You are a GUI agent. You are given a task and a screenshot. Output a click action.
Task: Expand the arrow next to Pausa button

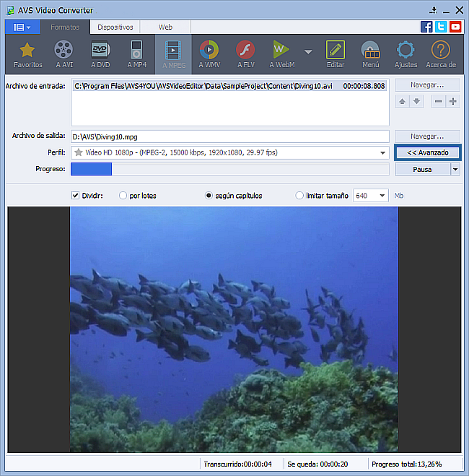455,169
